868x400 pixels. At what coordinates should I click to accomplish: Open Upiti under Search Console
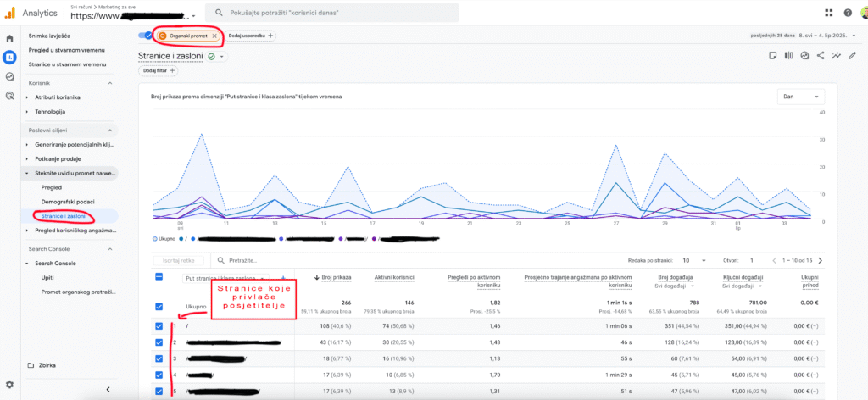click(x=49, y=277)
